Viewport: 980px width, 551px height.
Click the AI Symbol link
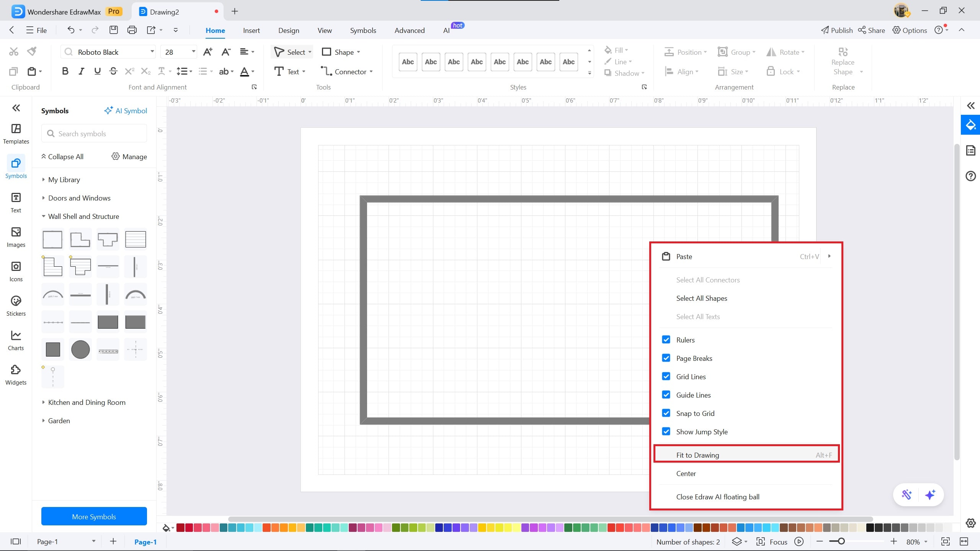click(x=126, y=111)
